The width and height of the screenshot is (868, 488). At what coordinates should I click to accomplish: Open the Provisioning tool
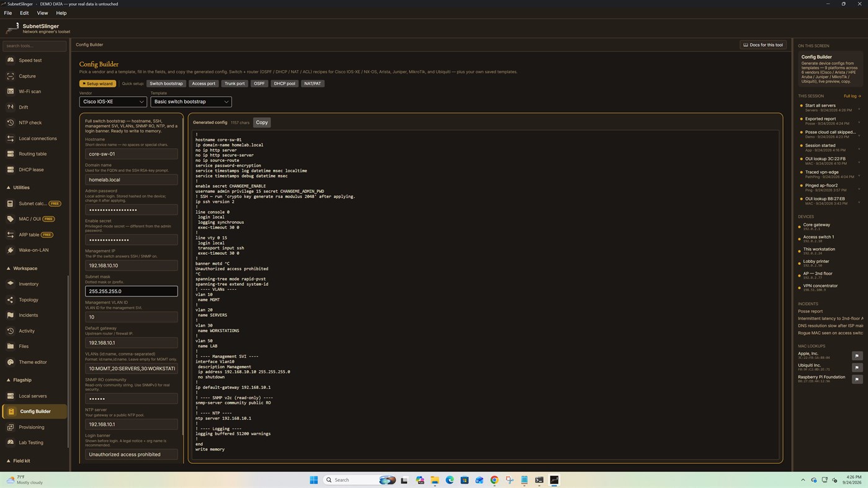35,427
